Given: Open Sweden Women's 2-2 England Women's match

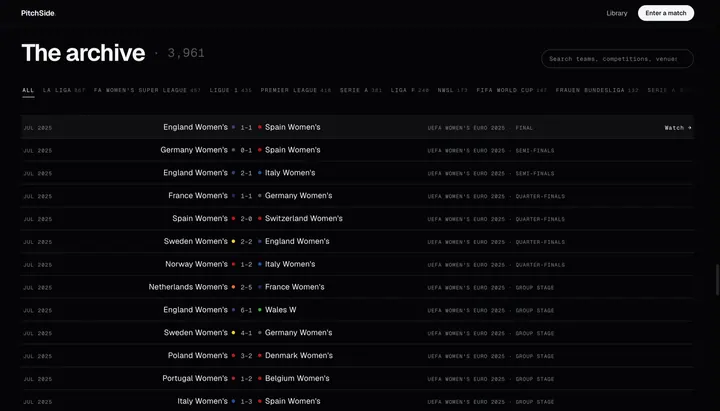Looking at the screenshot, I should coord(357,242).
